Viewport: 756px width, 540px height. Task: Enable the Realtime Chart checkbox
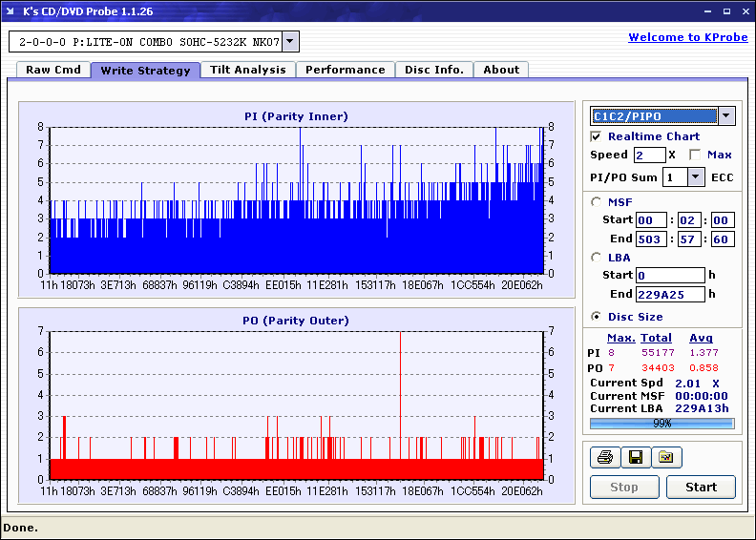[597, 137]
